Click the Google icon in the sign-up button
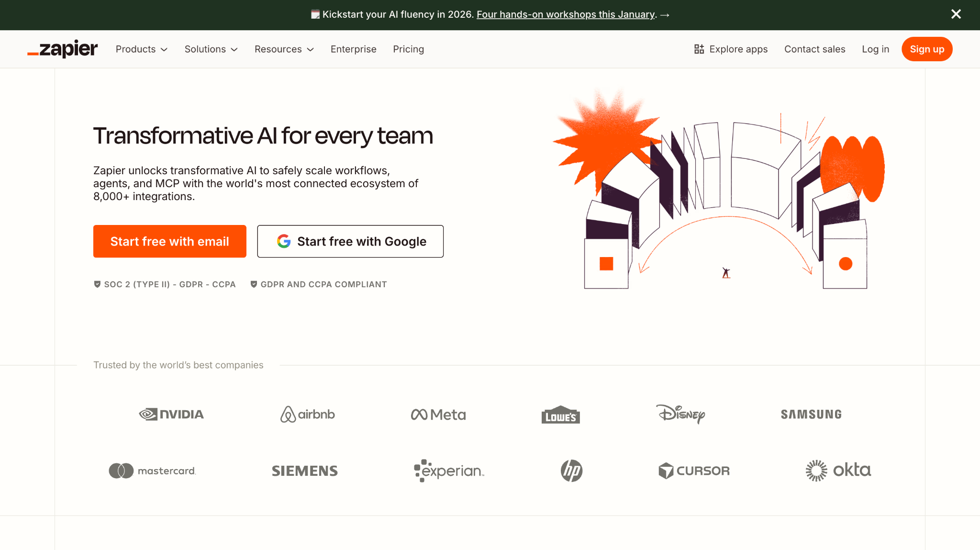The image size is (980, 550). click(283, 241)
